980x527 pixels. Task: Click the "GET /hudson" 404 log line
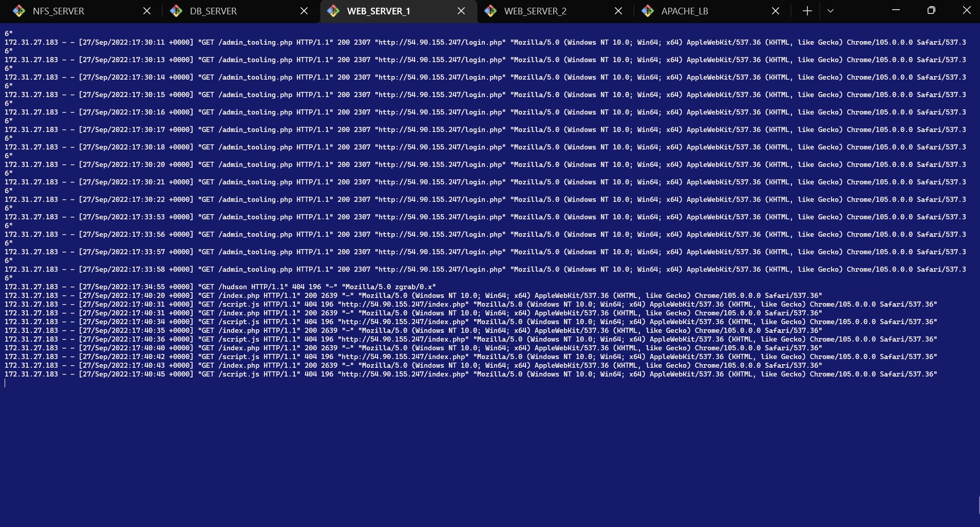pyautogui.click(x=220, y=287)
